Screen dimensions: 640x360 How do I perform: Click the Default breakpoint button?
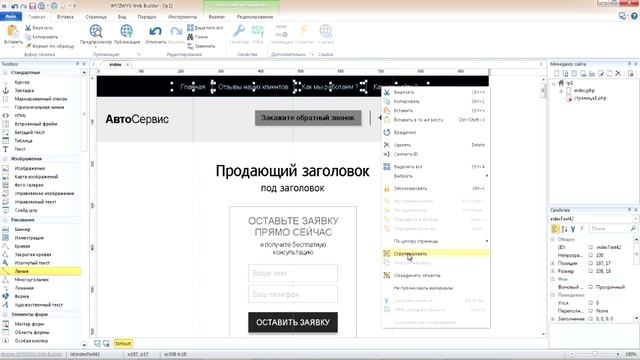(123, 344)
